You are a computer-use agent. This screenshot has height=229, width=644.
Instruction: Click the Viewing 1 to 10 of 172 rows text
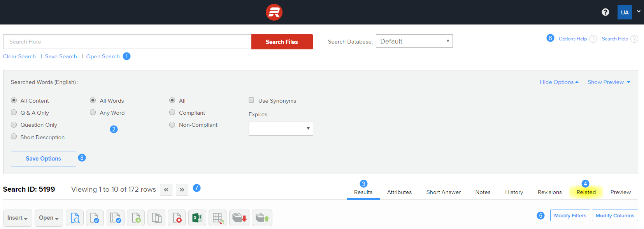[113, 189]
